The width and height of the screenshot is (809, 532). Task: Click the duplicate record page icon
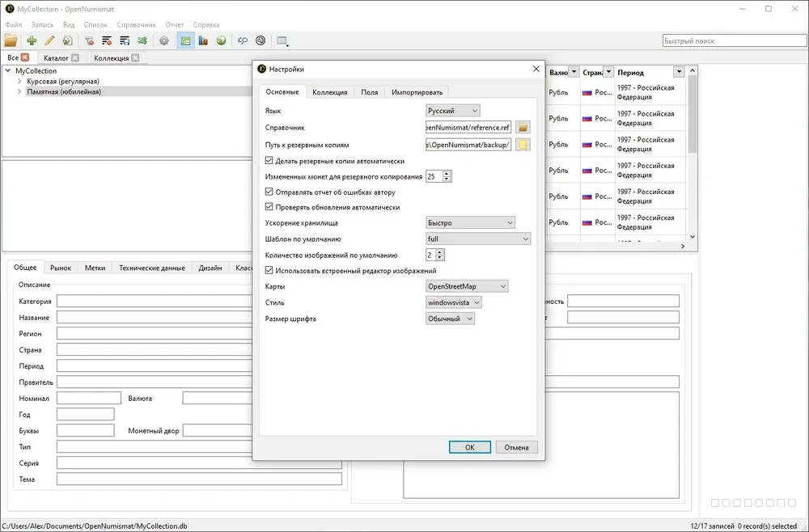pos(68,40)
